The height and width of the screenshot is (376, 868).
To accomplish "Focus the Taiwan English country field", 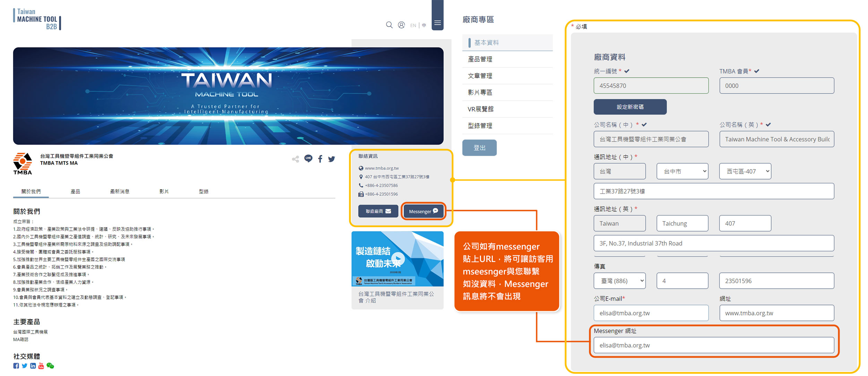I will click(x=619, y=223).
